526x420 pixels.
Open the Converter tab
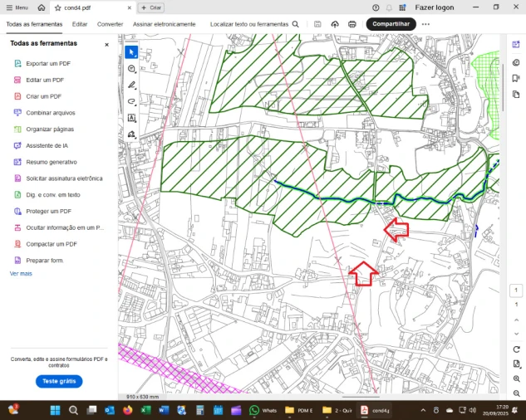[x=111, y=25]
